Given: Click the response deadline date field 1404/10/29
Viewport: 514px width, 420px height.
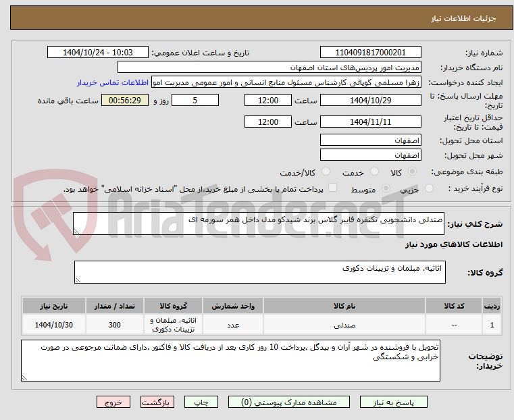Looking at the screenshot, I should click(x=370, y=100).
